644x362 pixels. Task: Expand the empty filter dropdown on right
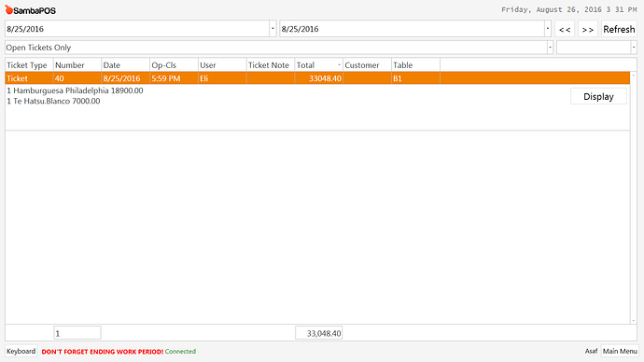click(634, 48)
